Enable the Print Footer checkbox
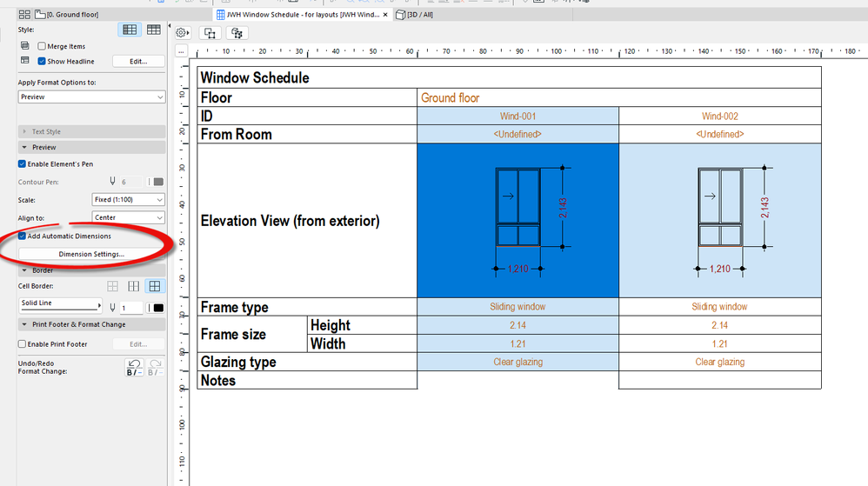Image resolution: width=868 pixels, height=486 pixels. tap(22, 343)
